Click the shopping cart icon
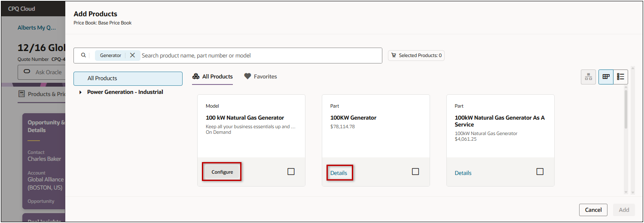Viewport: 644px width, 223px height. pos(394,55)
